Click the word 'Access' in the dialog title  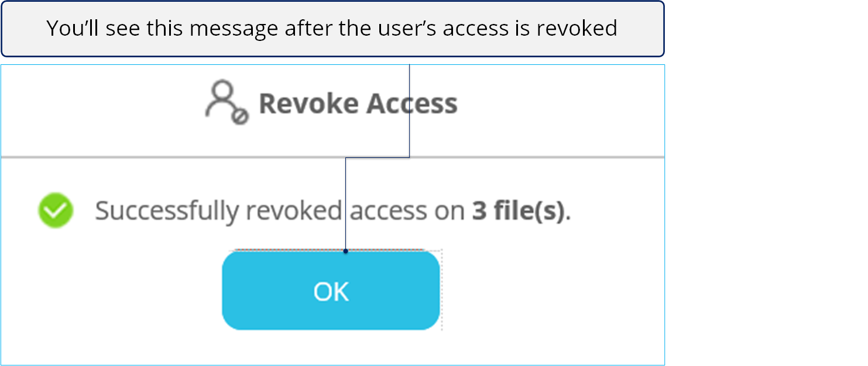click(x=411, y=103)
